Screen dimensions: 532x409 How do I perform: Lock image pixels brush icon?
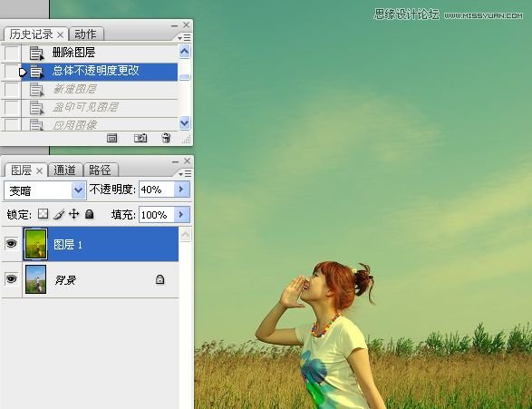coord(59,214)
